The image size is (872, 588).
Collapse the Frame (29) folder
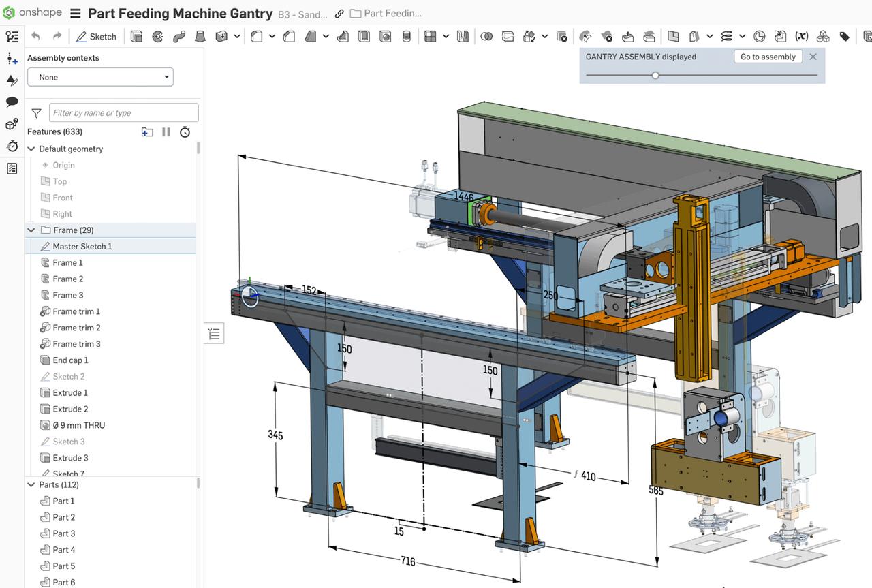pyautogui.click(x=31, y=230)
